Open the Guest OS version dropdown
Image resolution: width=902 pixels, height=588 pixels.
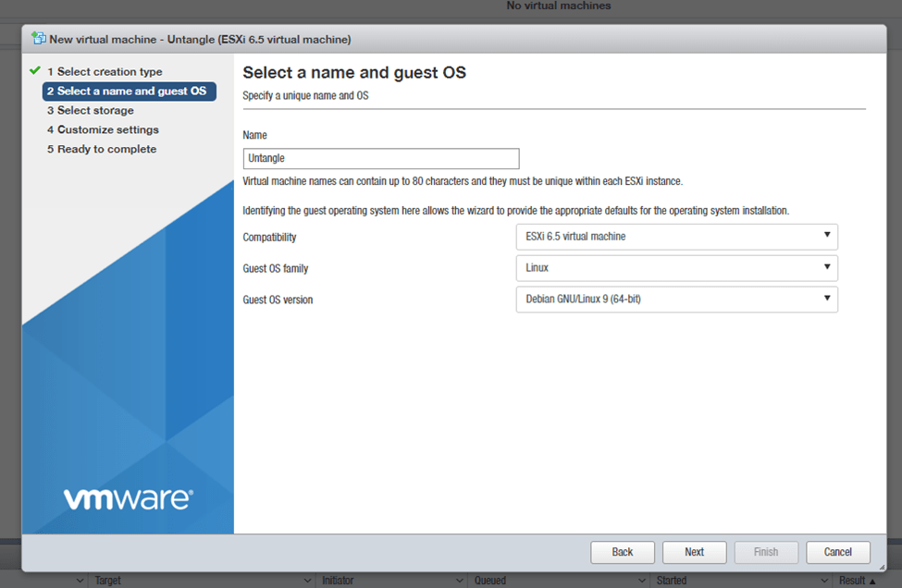[676, 300]
